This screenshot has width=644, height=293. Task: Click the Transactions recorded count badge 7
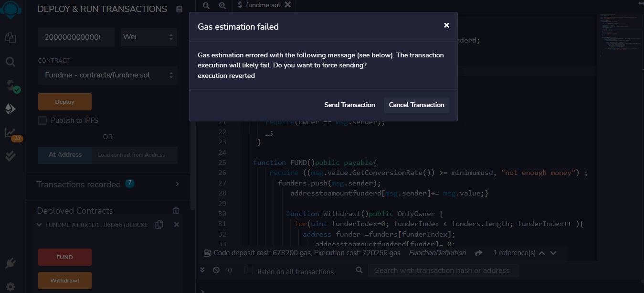coord(130,183)
